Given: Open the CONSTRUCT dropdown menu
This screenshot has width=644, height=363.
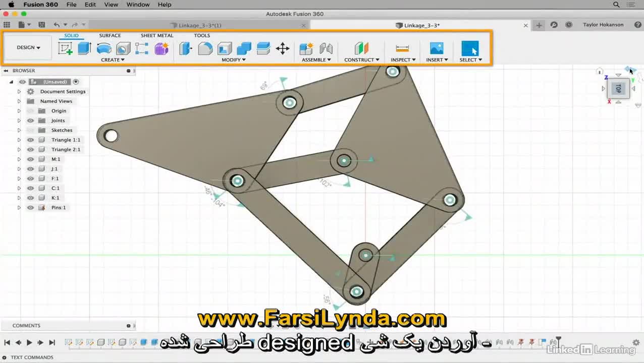Looking at the screenshot, I should 361,59.
